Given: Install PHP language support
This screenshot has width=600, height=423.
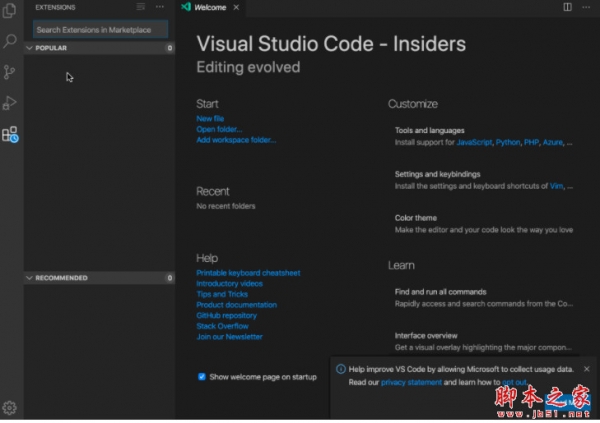Looking at the screenshot, I should 532,142.
